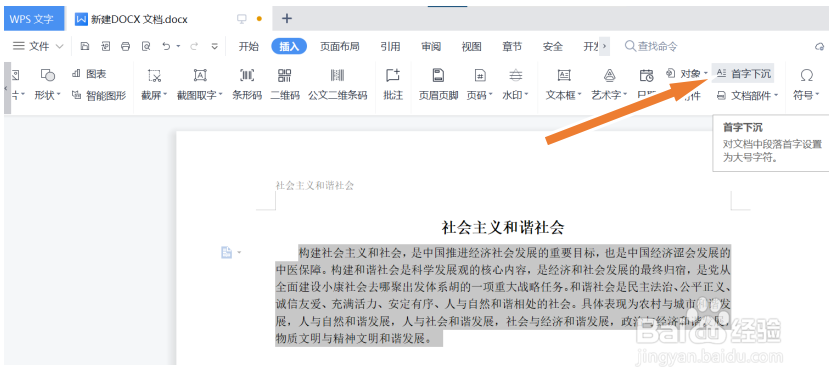Switch to the 视图 tab

coord(472,47)
